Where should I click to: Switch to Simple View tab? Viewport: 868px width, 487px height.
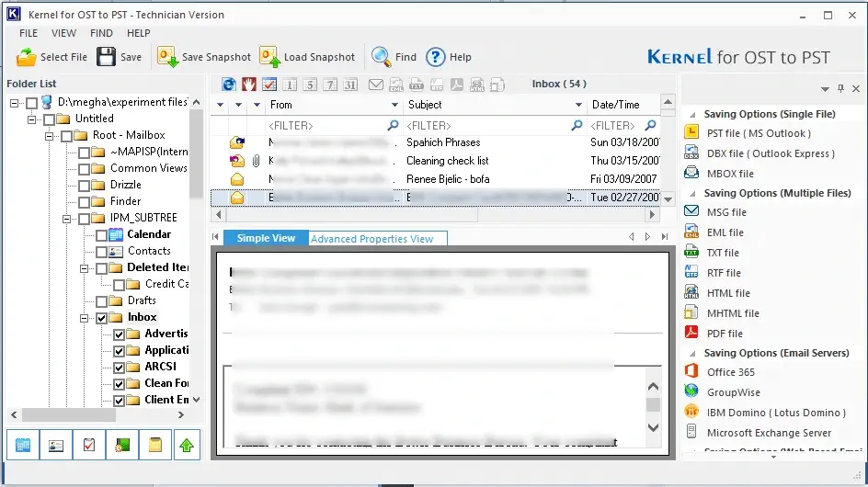(x=266, y=238)
